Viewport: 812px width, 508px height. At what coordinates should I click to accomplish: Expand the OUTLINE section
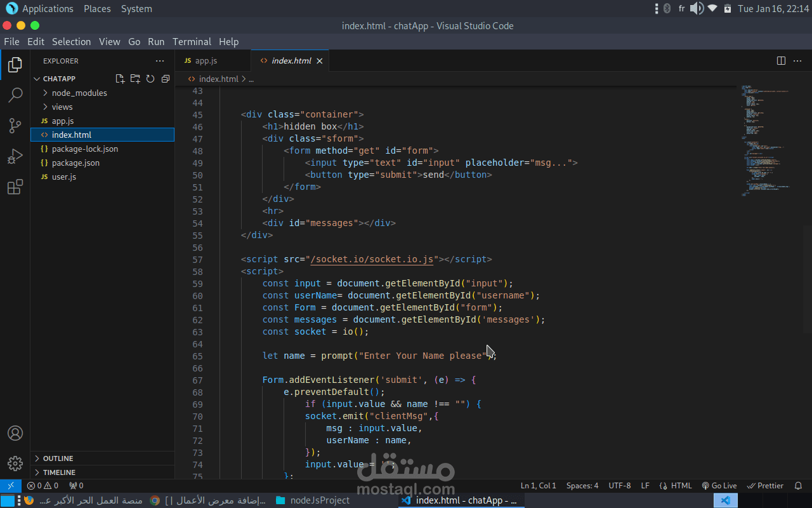click(58, 458)
